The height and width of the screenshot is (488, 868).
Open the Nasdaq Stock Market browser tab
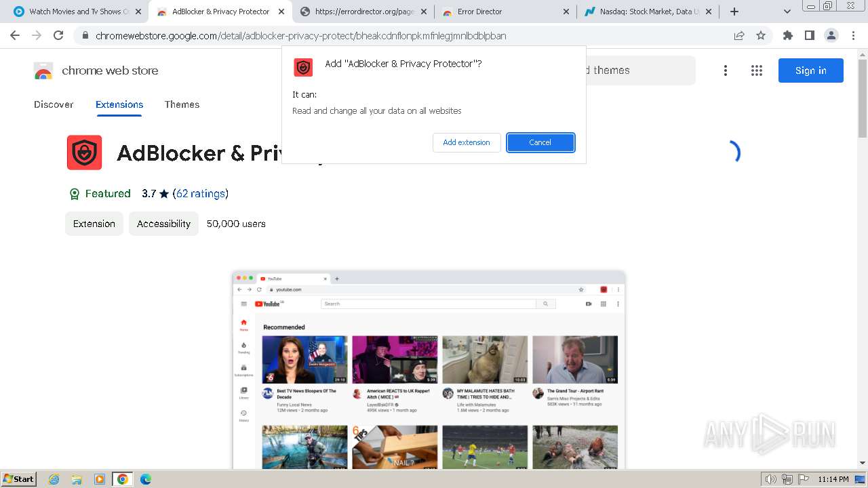coord(648,12)
